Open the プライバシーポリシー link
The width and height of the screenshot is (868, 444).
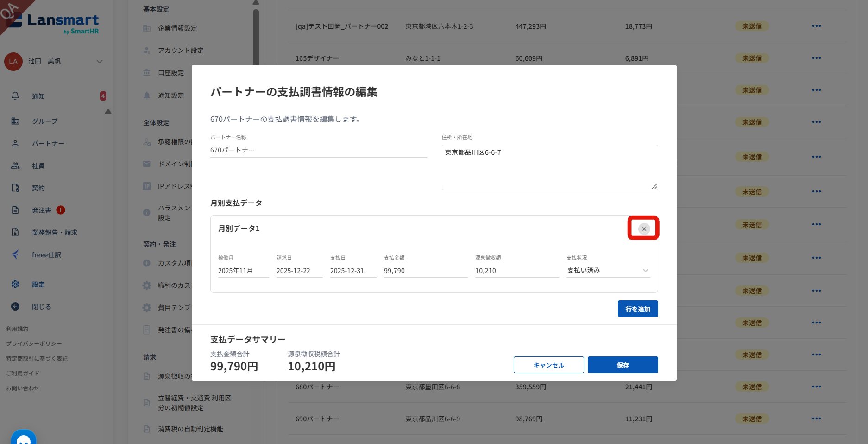tap(34, 343)
